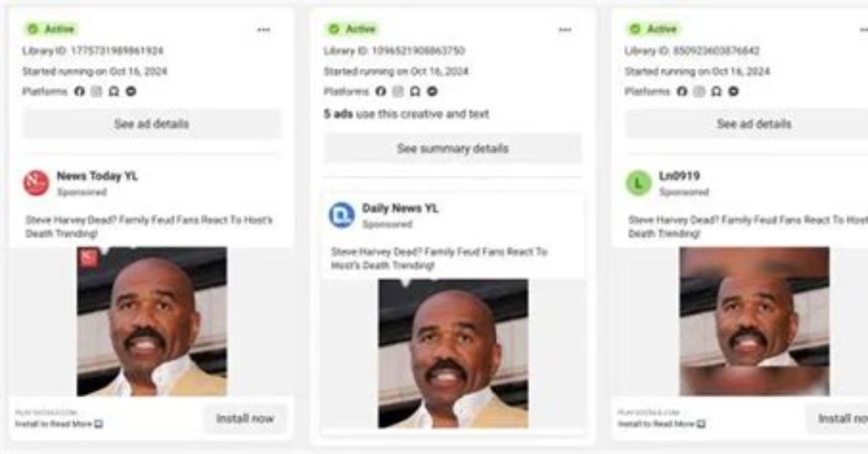Click 'Started running on Oct 16, 2024' in Daily News YL card
This screenshot has width=868, height=454.
[396, 72]
